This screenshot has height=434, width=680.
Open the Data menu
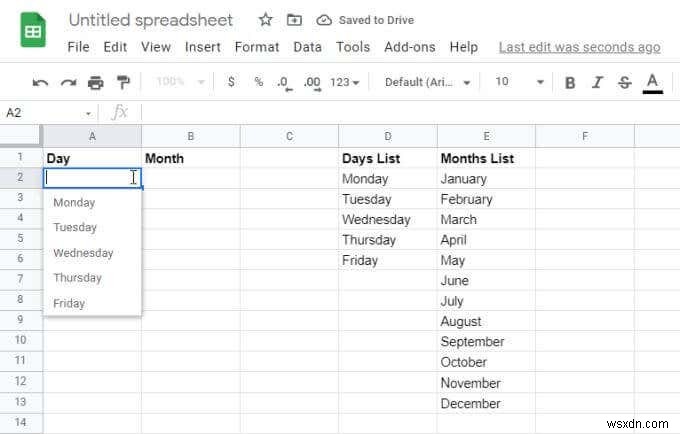[x=308, y=47]
